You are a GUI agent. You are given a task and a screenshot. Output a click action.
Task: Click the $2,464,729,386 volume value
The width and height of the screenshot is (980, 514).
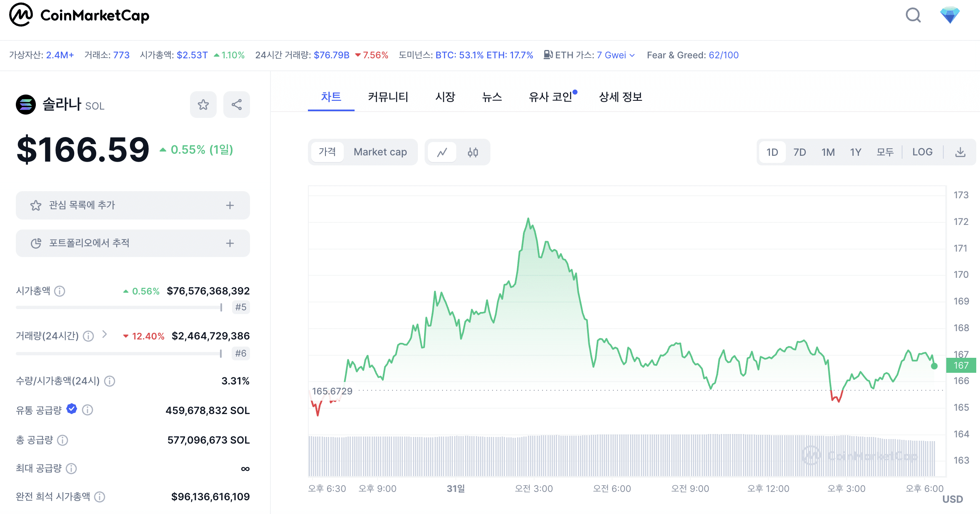(x=211, y=336)
